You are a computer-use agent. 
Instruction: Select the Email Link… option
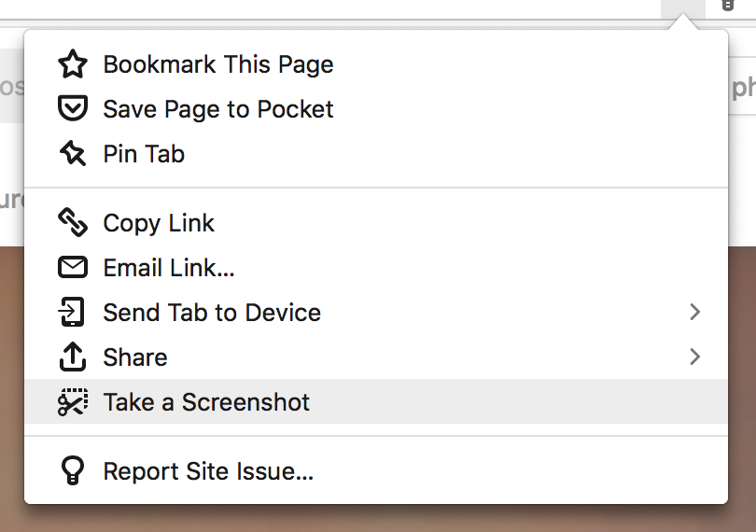[169, 268]
